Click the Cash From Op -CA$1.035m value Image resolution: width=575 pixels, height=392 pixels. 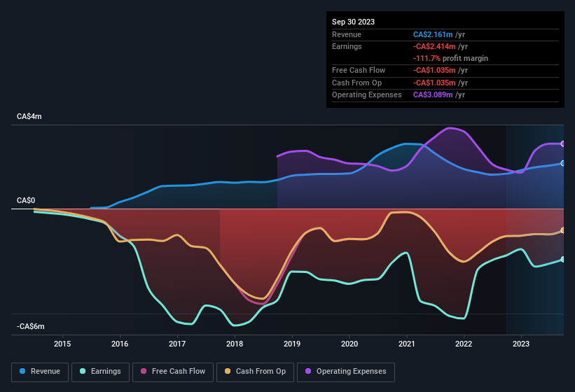coord(434,83)
